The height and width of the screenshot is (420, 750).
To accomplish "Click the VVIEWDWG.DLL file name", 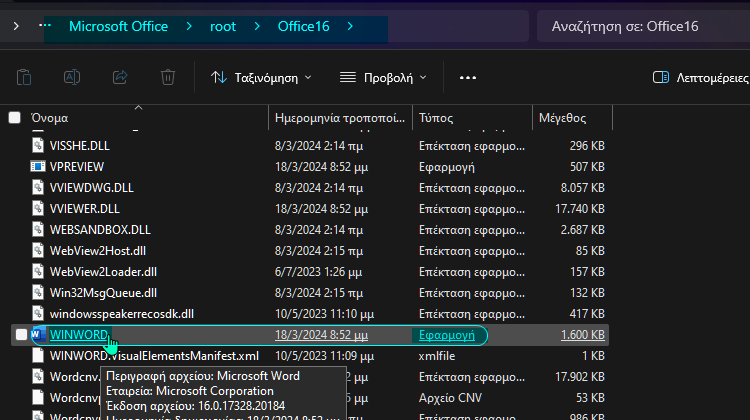I will [91, 188].
